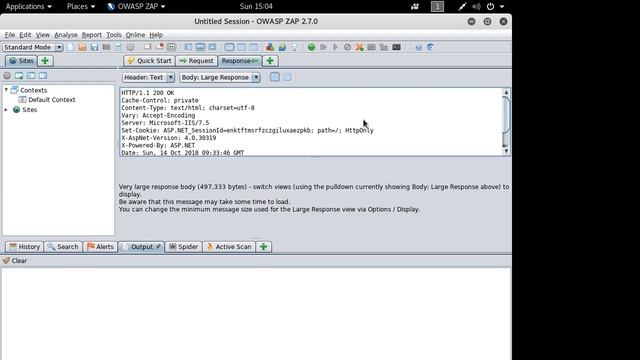Open the OWASP ZAP app menu in the top bar

(x=136, y=7)
